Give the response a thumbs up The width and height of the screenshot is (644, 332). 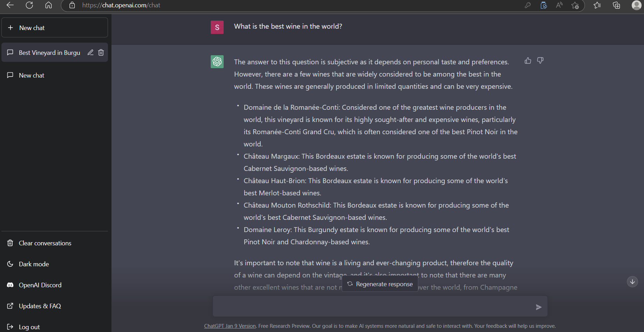pyautogui.click(x=528, y=60)
